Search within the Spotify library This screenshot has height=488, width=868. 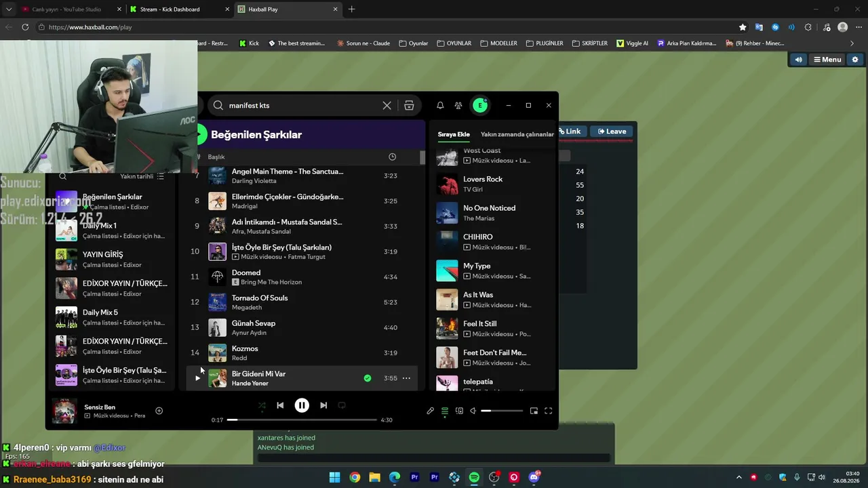coord(62,176)
